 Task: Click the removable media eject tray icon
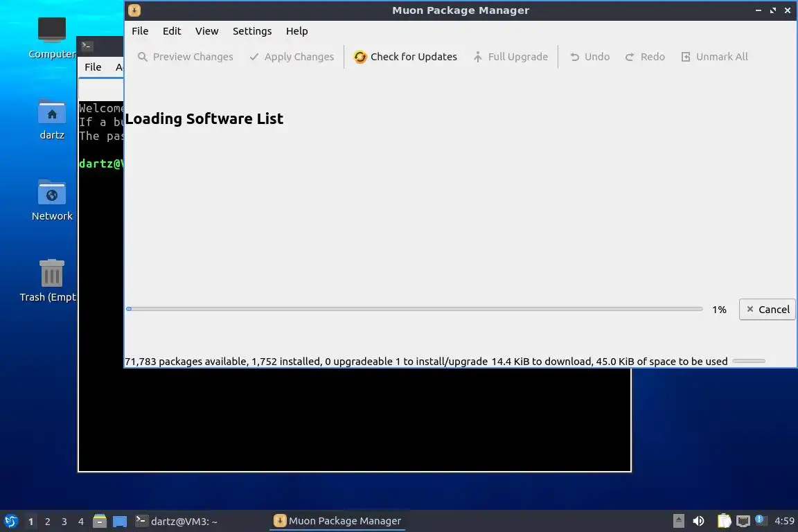click(x=678, y=521)
